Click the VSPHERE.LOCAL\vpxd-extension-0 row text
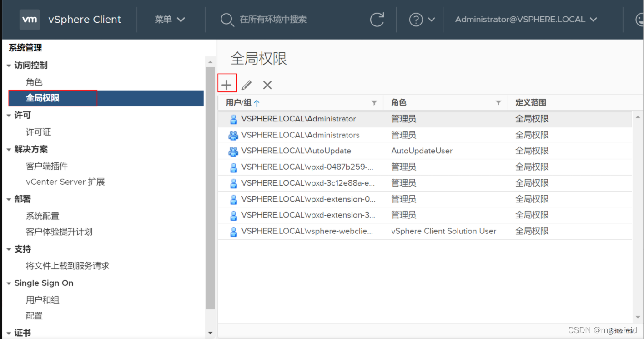Image resolution: width=644 pixels, height=339 pixels. tap(308, 199)
